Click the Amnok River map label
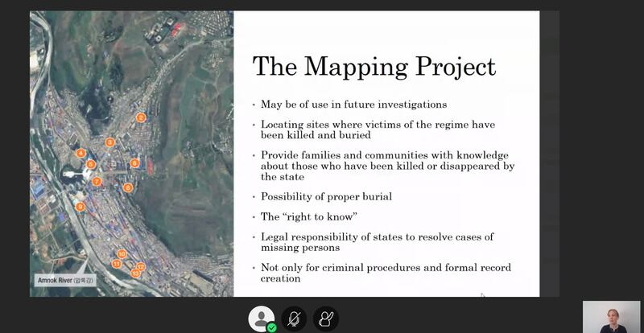The width and height of the screenshot is (644, 333). tap(65, 281)
